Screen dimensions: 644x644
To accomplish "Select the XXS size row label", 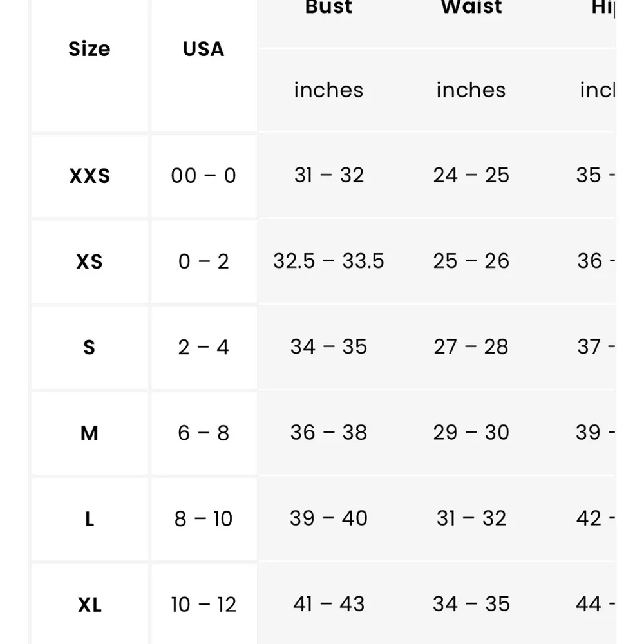I will click(x=90, y=176).
